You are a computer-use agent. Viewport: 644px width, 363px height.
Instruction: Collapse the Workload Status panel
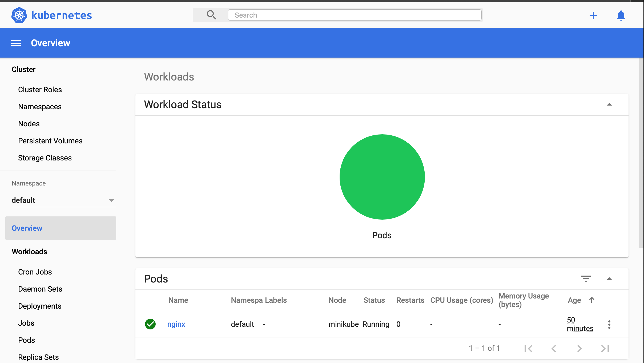(x=610, y=104)
